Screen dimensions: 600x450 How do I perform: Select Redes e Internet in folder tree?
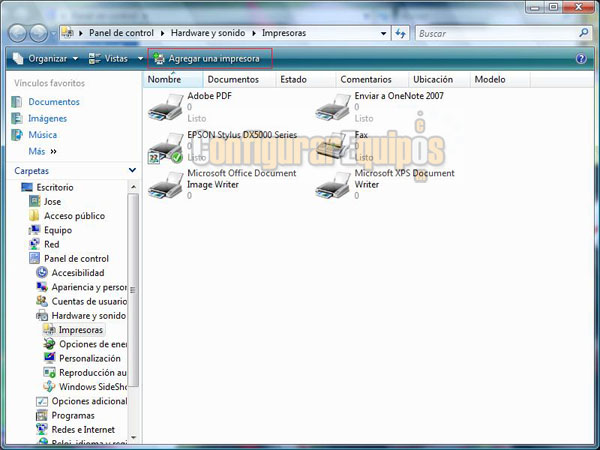point(83,430)
